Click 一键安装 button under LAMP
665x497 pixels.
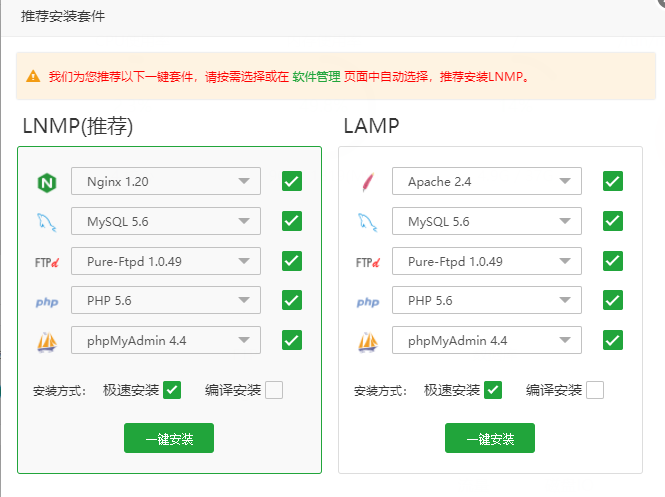[490, 438]
